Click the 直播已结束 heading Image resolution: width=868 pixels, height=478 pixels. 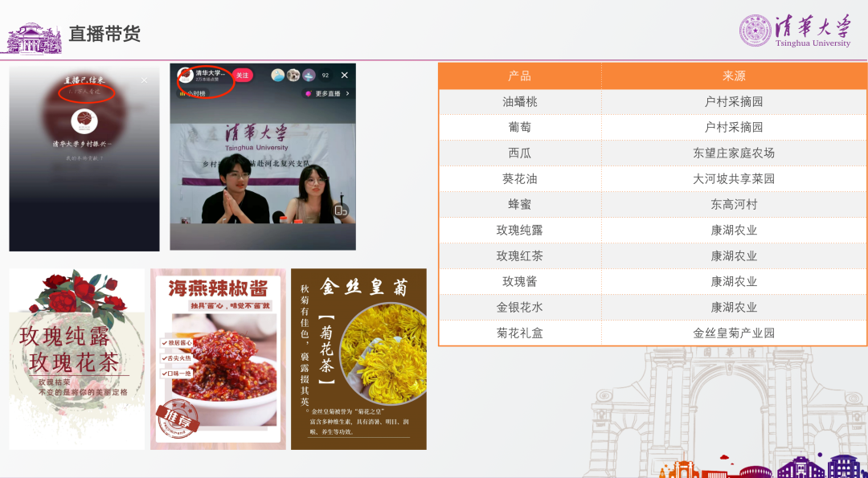84,80
